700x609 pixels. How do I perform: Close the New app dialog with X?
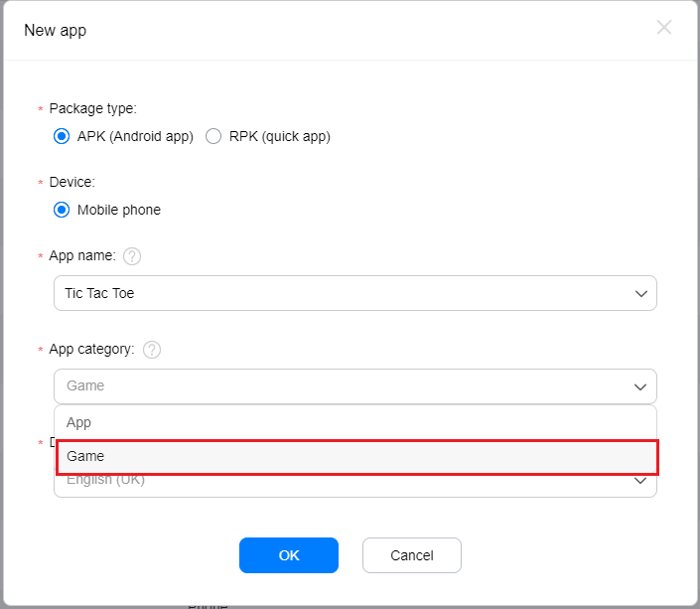[x=664, y=27]
